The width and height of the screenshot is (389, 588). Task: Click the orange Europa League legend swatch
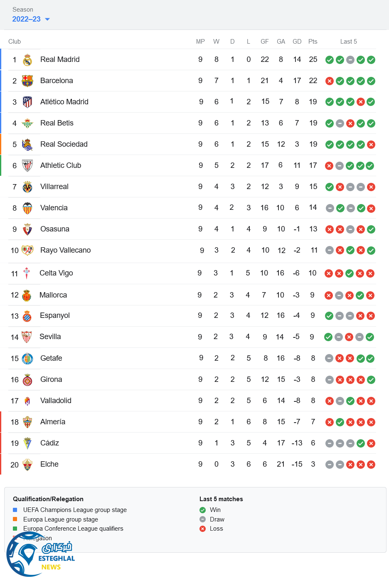point(15,519)
